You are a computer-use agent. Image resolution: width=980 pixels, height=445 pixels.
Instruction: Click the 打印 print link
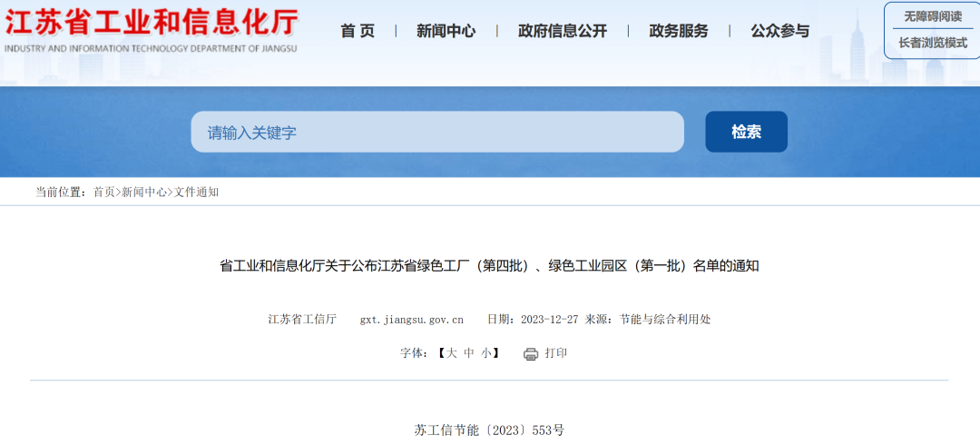point(555,353)
